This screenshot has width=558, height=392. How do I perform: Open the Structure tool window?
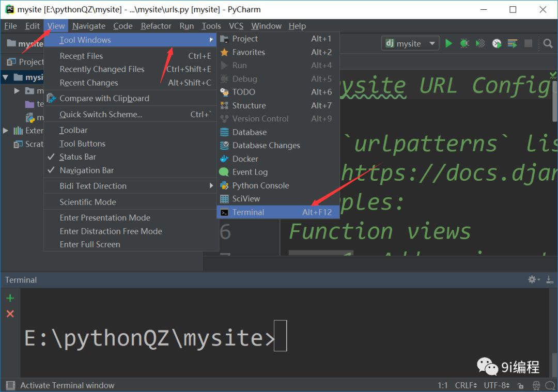click(278, 105)
